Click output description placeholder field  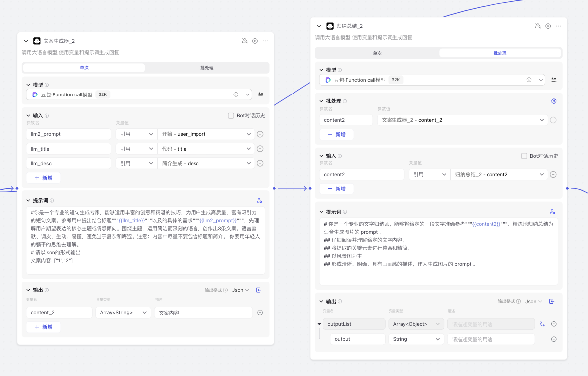(x=491, y=339)
